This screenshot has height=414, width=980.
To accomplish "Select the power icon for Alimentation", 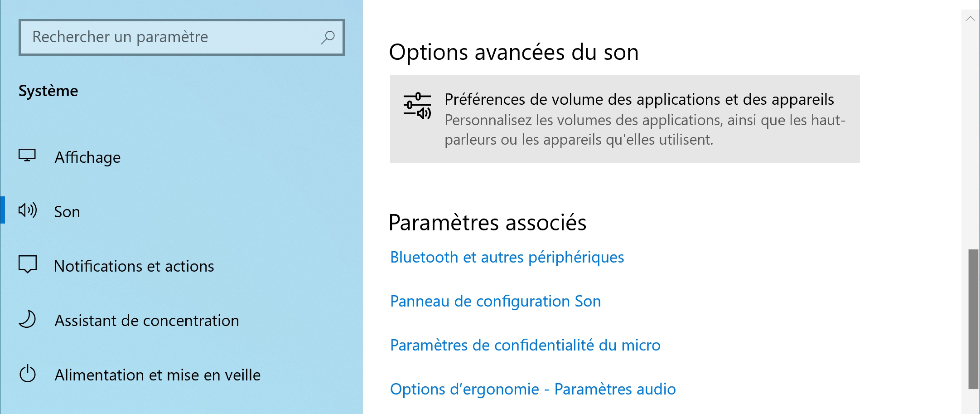I will (x=28, y=374).
